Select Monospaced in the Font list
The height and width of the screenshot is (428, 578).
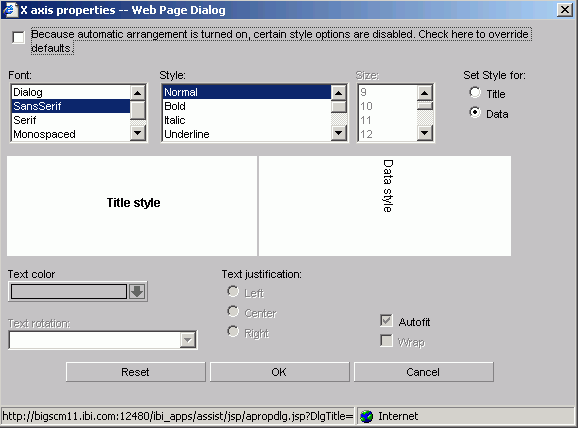71,134
